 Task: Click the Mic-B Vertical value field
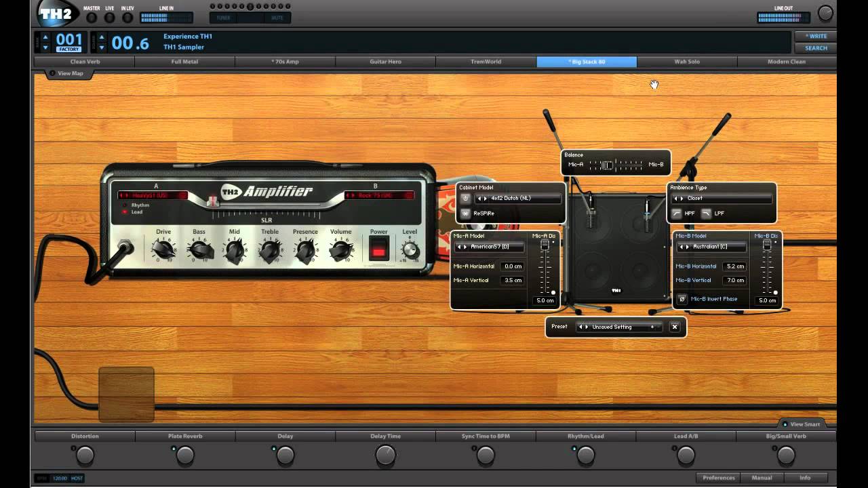(734, 280)
